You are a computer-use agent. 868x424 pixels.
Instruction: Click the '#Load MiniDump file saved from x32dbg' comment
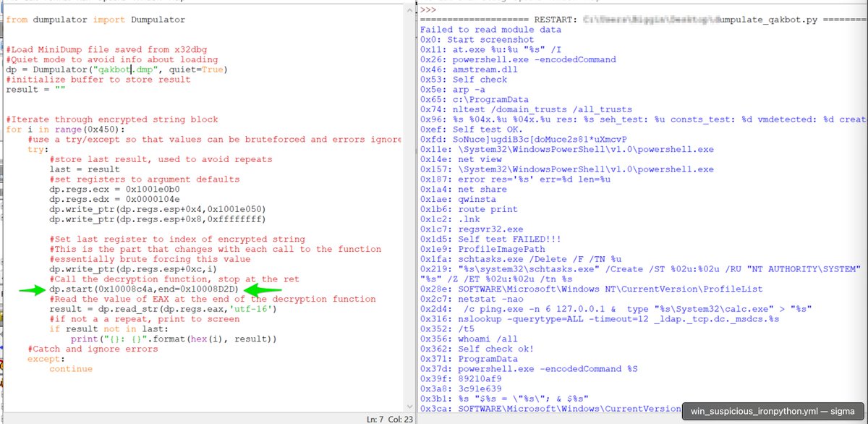pyautogui.click(x=106, y=49)
